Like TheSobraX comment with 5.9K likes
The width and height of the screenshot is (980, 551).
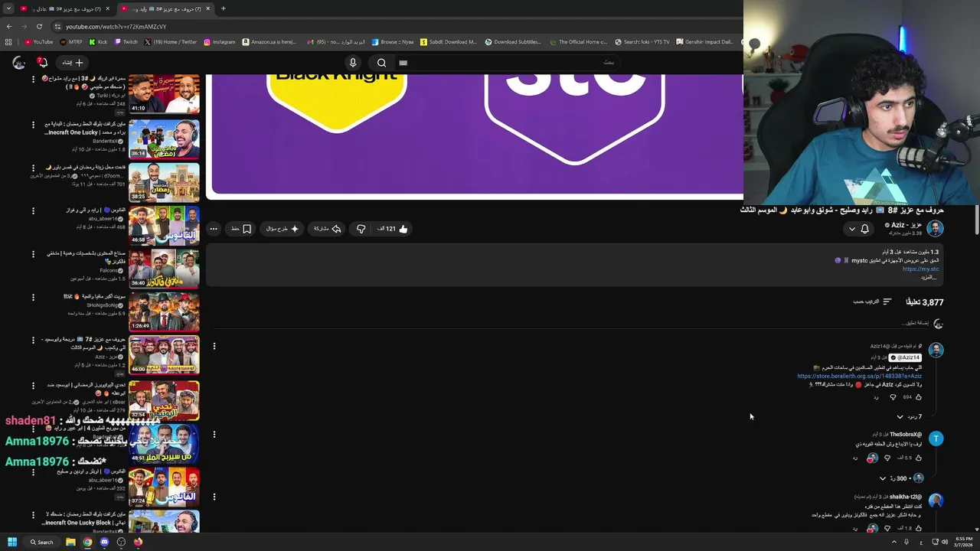(918, 458)
